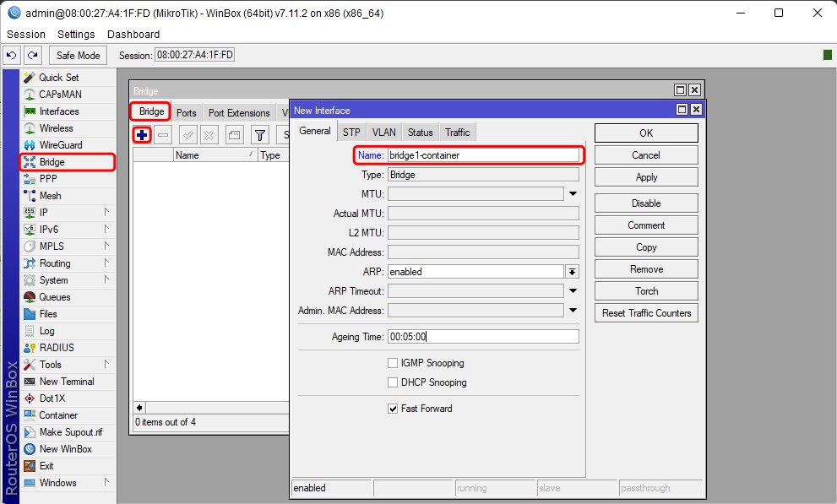Click the undo arrow icon in top toolbar

[11, 55]
